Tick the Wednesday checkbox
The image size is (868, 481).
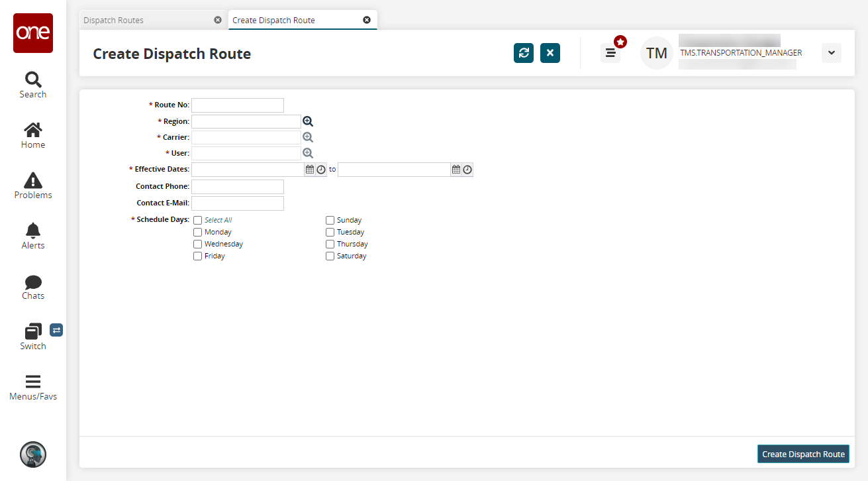click(x=197, y=244)
